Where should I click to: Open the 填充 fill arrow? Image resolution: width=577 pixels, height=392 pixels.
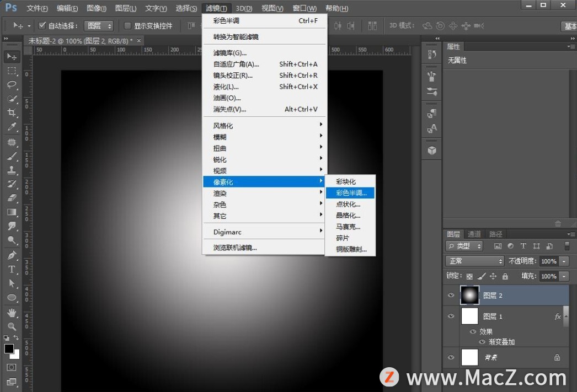click(x=564, y=276)
